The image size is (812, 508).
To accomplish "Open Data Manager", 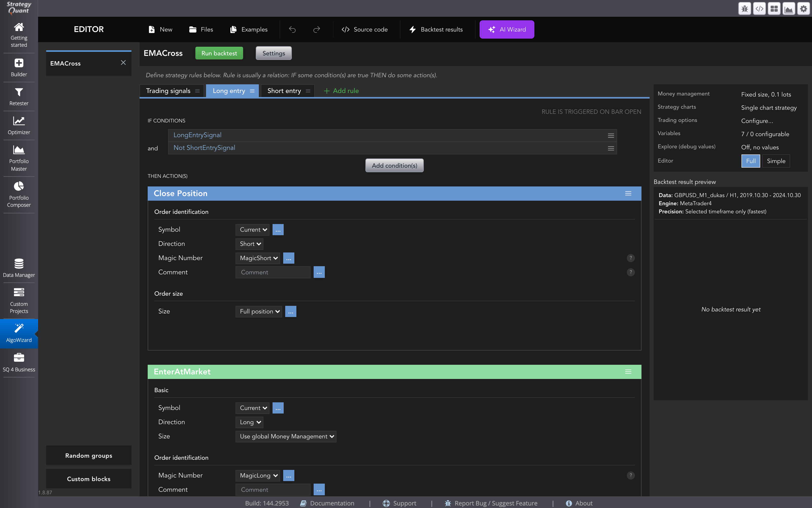I will 19,268.
